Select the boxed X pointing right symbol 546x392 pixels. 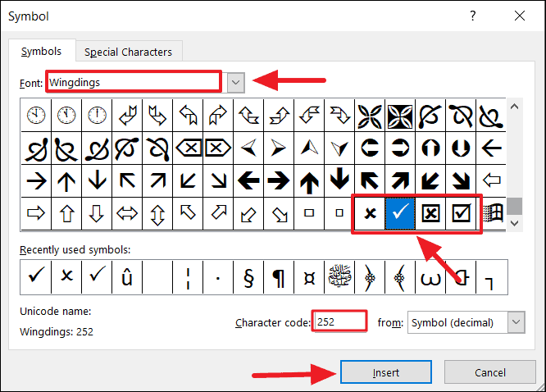point(218,148)
